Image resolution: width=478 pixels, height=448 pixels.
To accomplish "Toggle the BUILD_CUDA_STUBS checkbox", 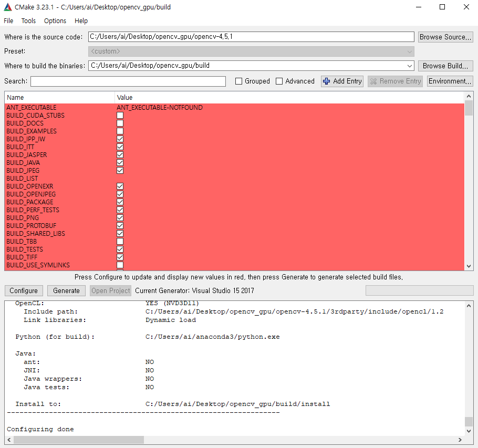I will point(120,115).
